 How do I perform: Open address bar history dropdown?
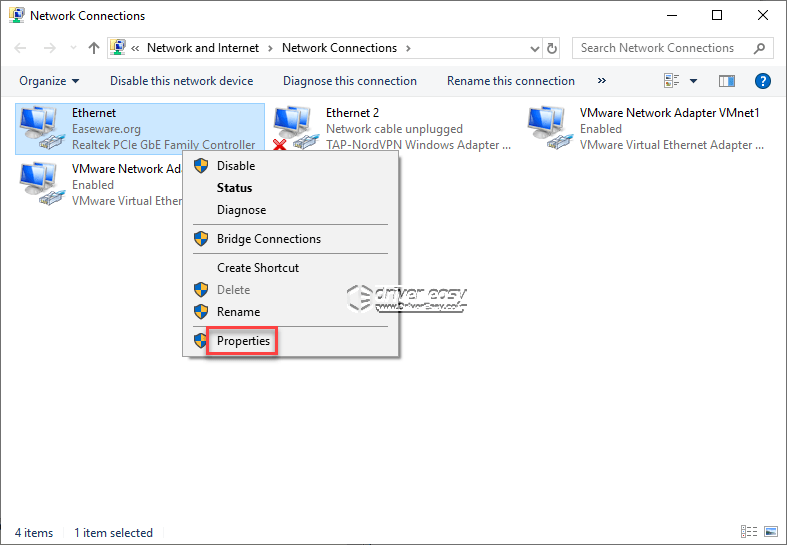point(535,48)
